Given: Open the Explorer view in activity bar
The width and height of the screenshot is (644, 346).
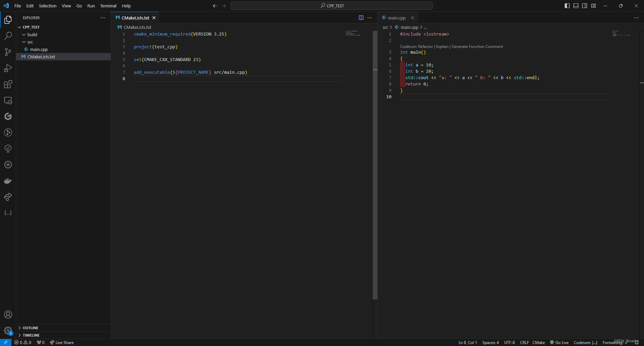Looking at the screenshot, I should (x=8, y=20).
